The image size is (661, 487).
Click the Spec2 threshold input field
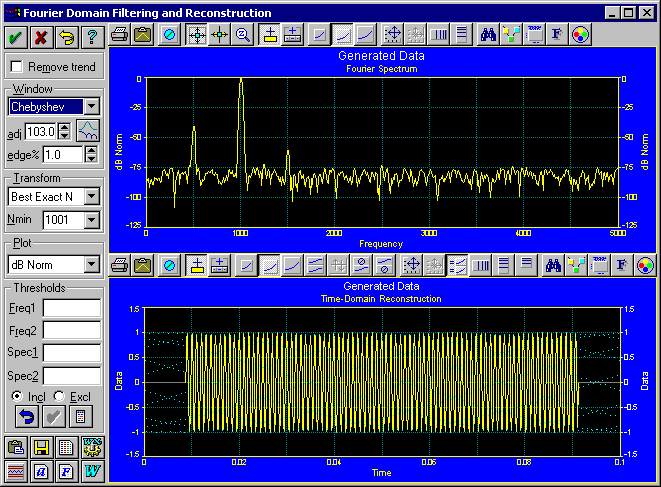click(x=72, y=375)
